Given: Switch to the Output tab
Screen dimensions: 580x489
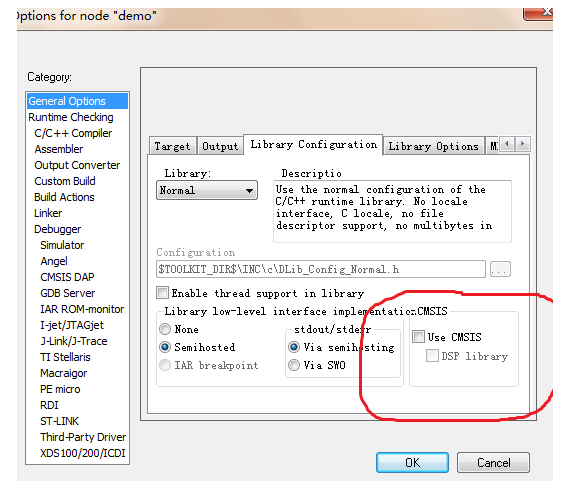Looking at the screenshot, I should (220, 146).
